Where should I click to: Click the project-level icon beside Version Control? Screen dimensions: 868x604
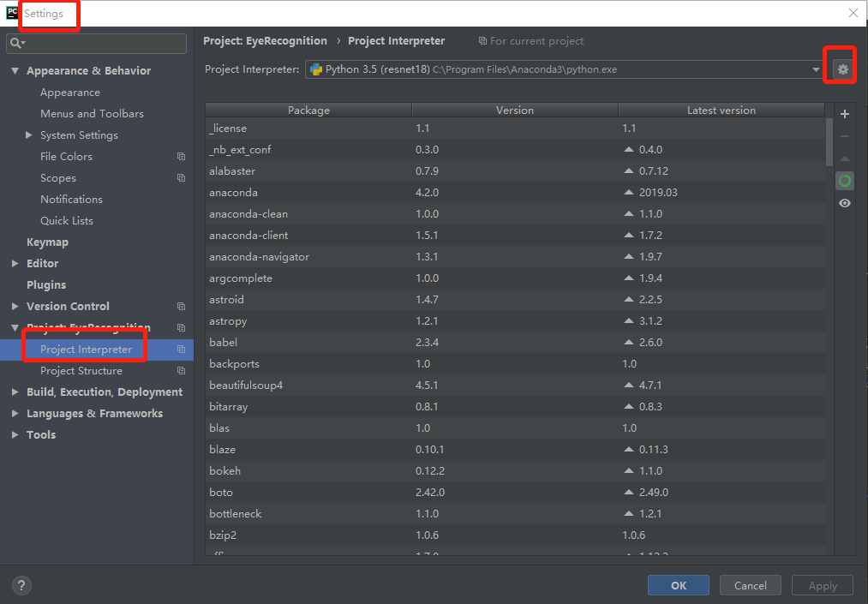181,306
